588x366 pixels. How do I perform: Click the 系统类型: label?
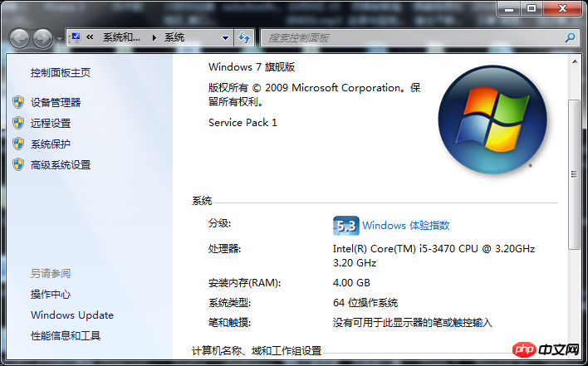click(x=229, y=303)
